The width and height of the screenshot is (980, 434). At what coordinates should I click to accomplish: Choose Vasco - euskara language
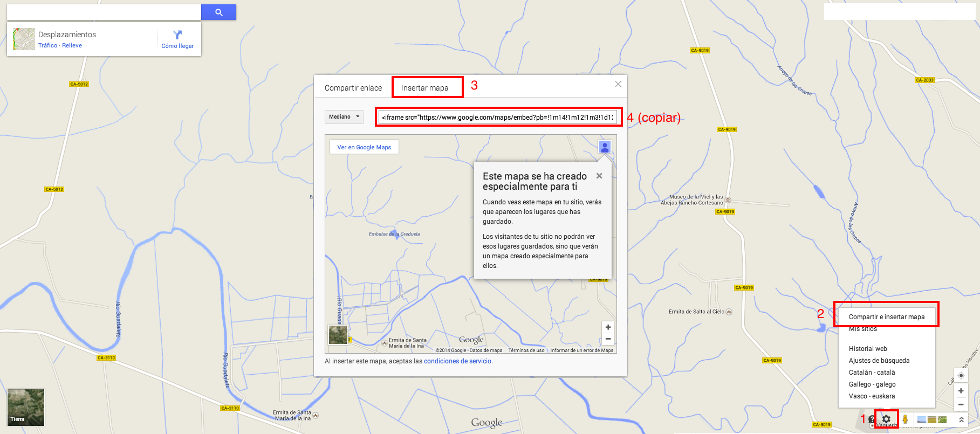(x=872, y=396)
